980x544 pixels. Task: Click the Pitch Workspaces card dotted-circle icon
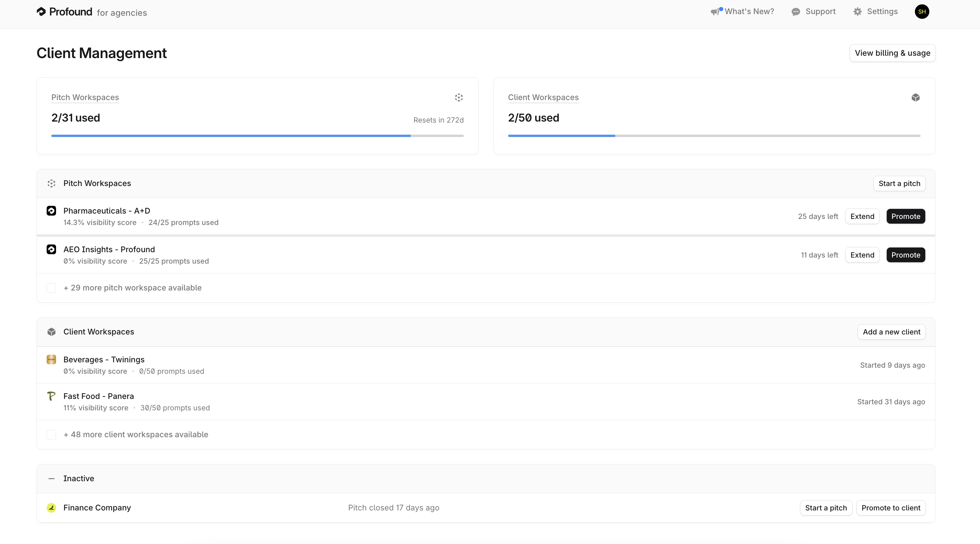tap(459, 97)
